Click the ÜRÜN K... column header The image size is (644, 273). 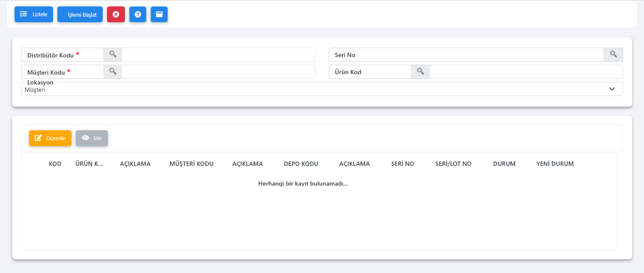tap(89, 164)
